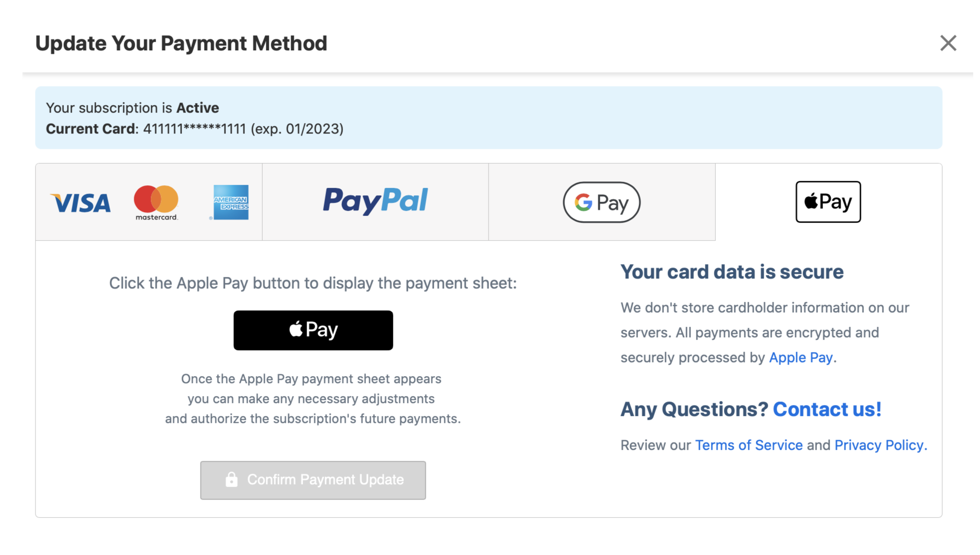The height and width of the screenshot is (555, 980).
Task: Click Confirm Payment Update button
Action: (x=313, y=480)
